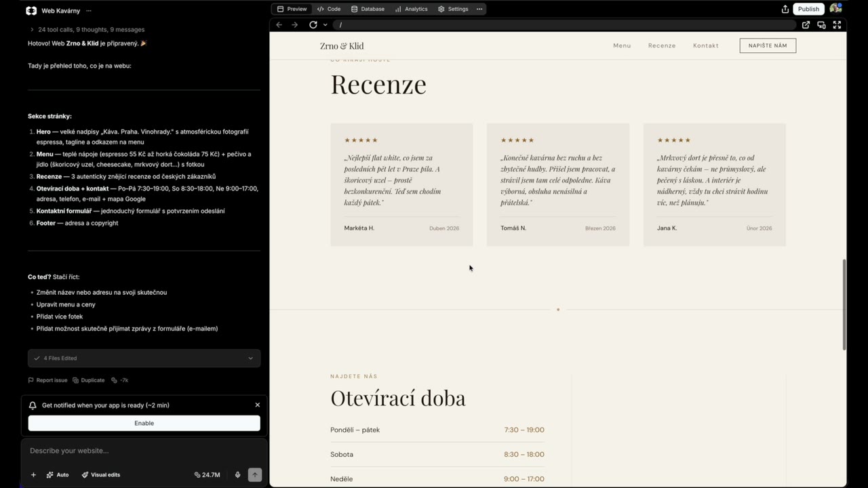
Task: Toggle the device size preview icon
Action: 821,24
